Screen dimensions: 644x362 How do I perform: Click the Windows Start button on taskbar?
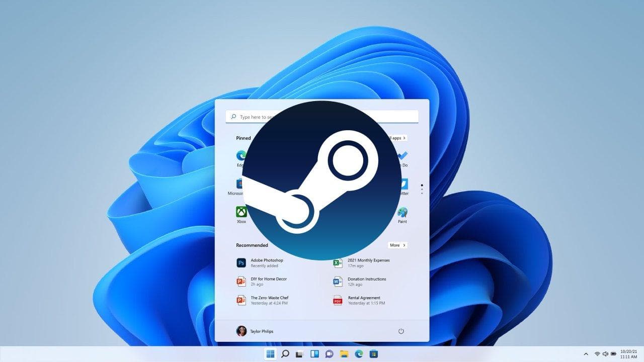(x=271, y=354)
